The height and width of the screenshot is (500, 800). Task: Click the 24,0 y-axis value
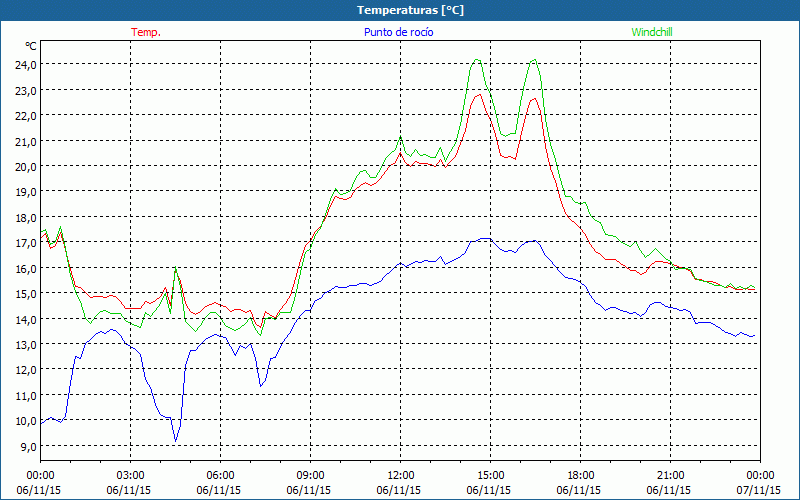[27, 65]
